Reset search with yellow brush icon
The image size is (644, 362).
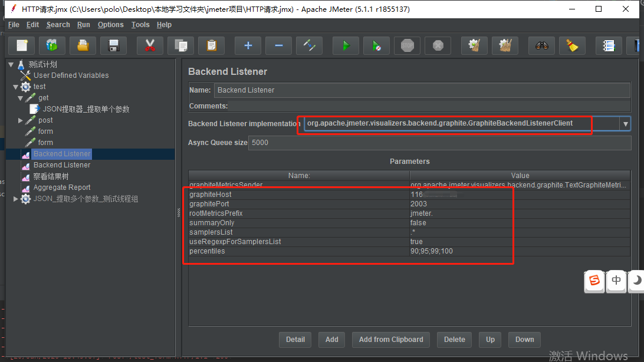[x=572, y=45]
